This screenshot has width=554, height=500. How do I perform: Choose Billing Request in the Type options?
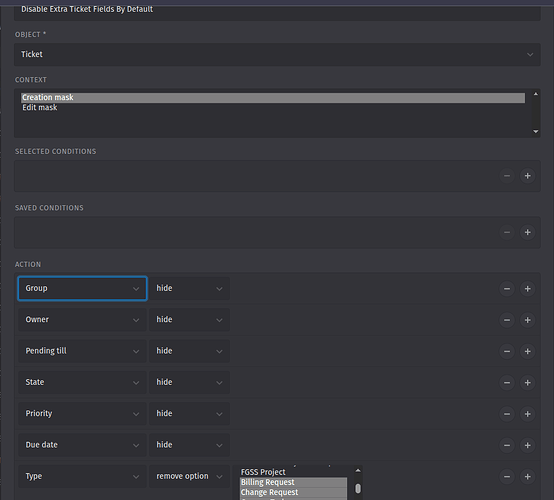tap(293, 482)
